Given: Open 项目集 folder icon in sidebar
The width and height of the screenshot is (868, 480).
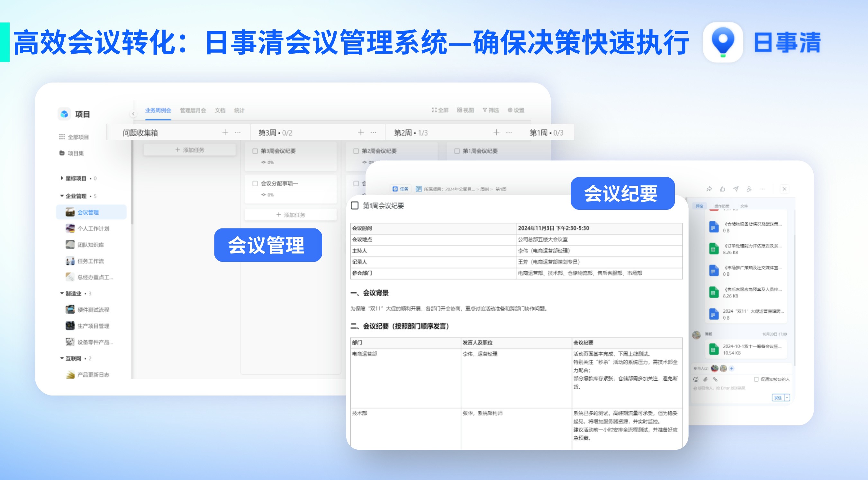Looking at the screenshot, I should (x=62, y=153).
